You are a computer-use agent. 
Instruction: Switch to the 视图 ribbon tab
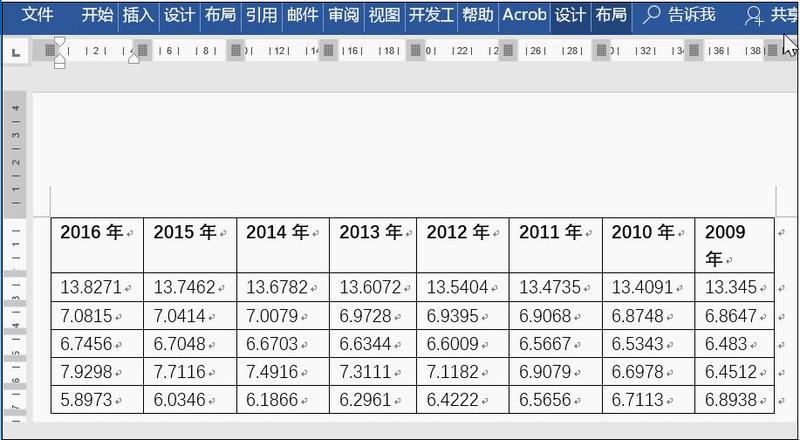tap(384, 15)
